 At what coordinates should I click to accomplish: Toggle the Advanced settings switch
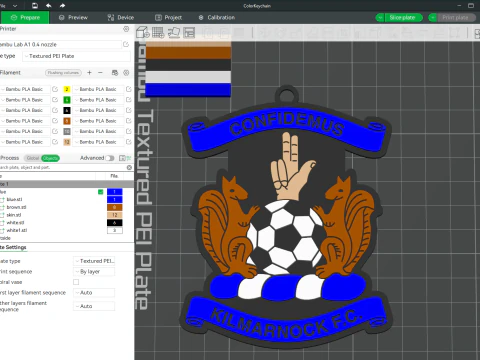pyautogui.click(x=110, y=158)
